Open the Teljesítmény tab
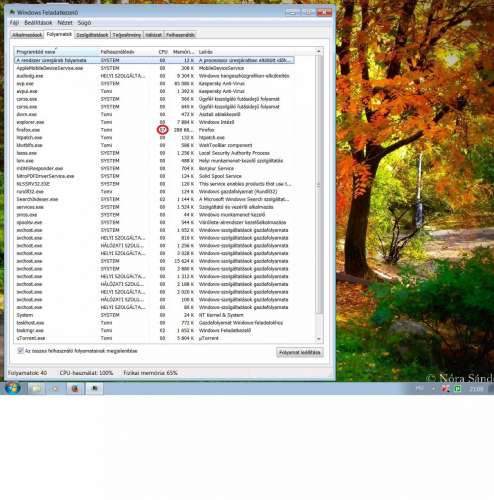 [127, 35]
